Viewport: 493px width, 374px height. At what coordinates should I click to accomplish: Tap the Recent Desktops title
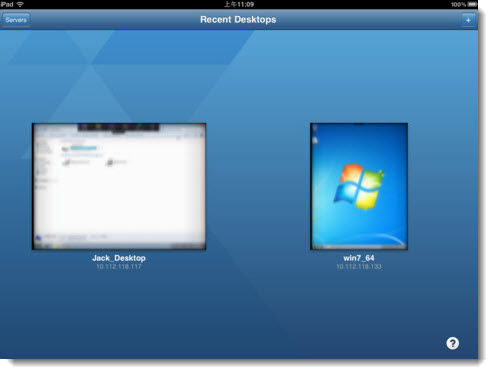click(x=238, y=20)
